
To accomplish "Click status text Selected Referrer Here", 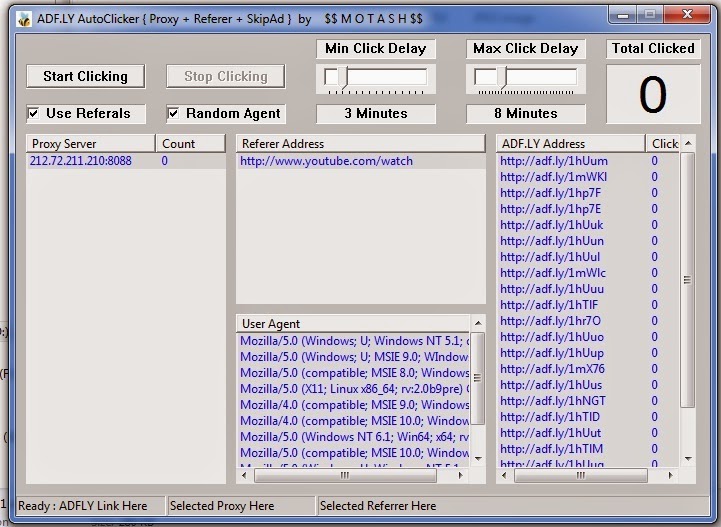I will click(x=378, y=506).
